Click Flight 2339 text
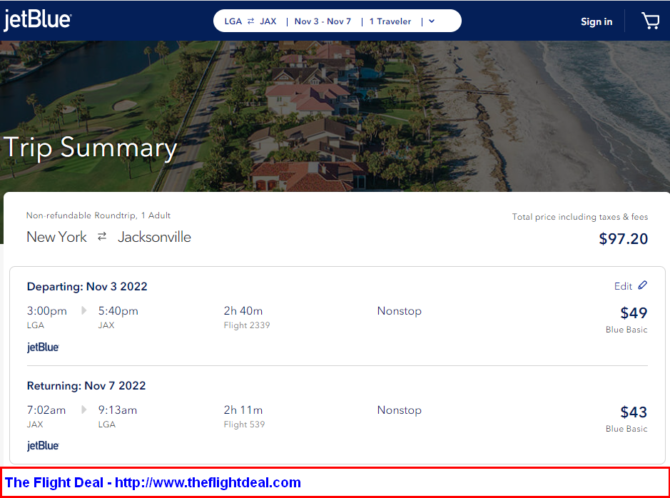 pos(247,325)
